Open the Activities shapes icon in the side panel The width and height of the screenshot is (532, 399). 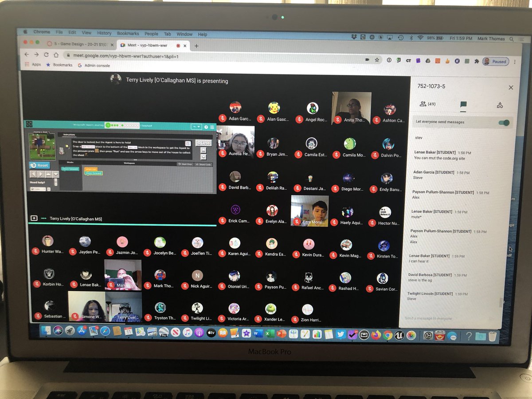point(500,105)
